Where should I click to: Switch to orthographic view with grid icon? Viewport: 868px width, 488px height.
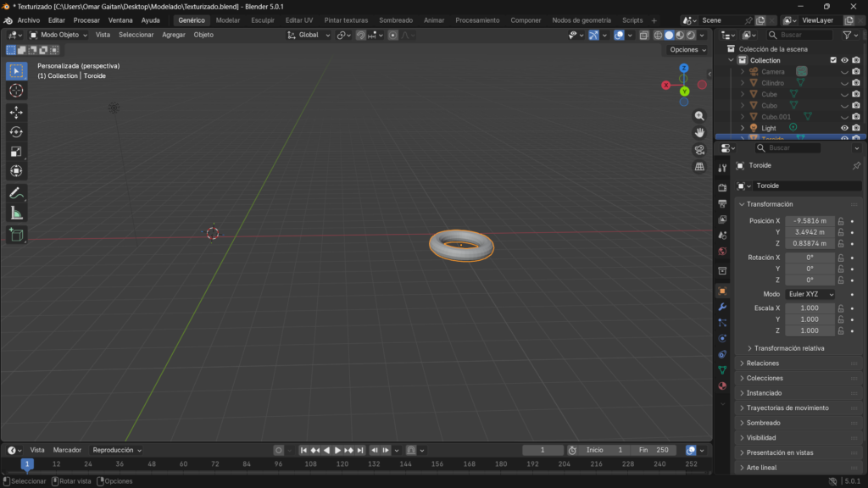tap(699, 167)
